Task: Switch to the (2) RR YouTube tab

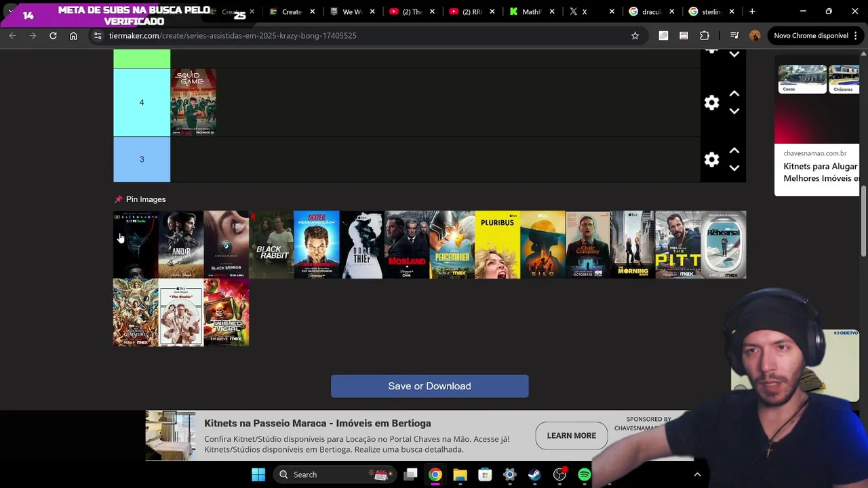Action: [x=471, y=12]
